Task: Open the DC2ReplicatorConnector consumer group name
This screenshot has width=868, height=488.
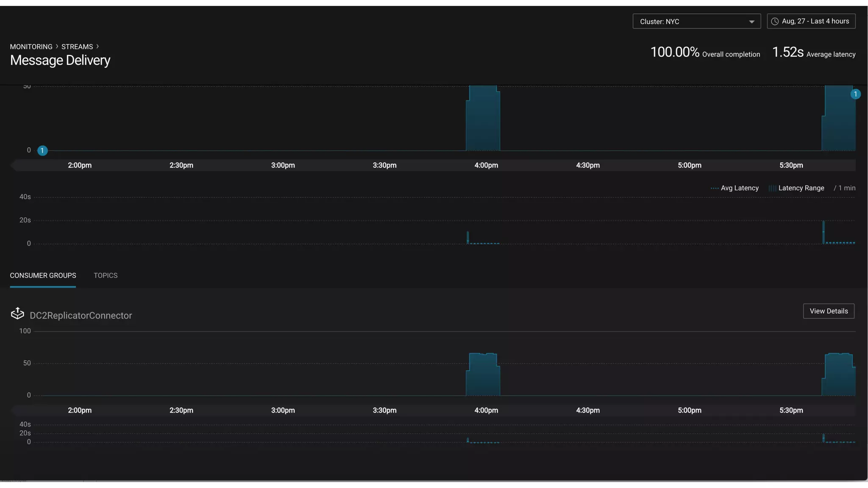Action: [x=81, y=316]
